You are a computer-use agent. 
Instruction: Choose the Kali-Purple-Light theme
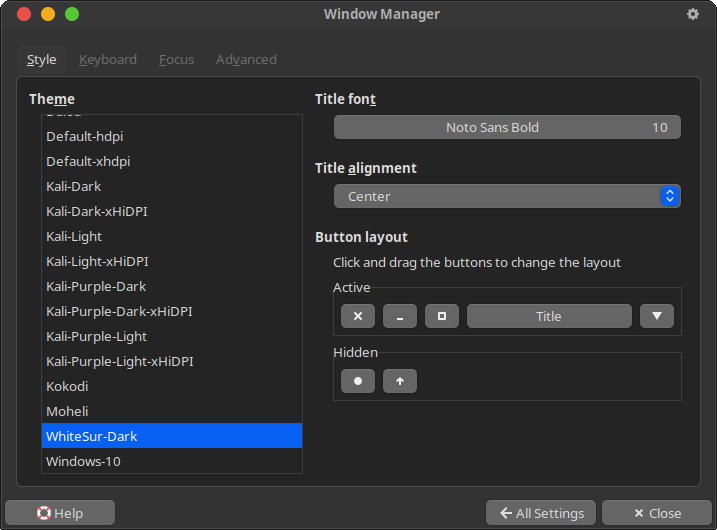pyautogui.click(x=172, y=336)
